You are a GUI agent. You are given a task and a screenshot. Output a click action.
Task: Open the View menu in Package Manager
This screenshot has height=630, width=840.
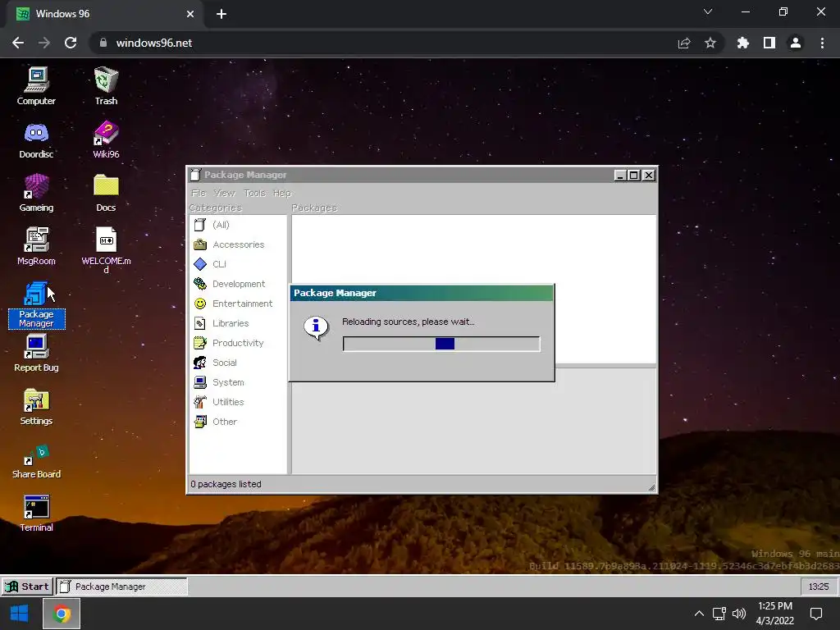tap(224, 193)
